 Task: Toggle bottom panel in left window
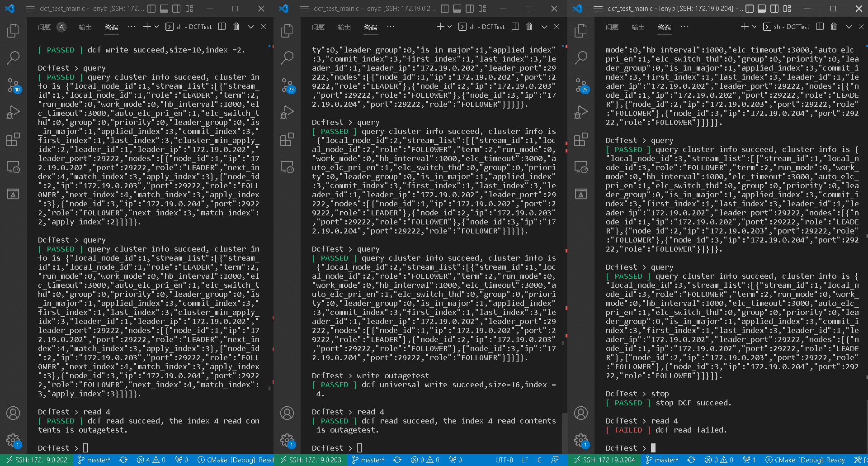point(164,9)
